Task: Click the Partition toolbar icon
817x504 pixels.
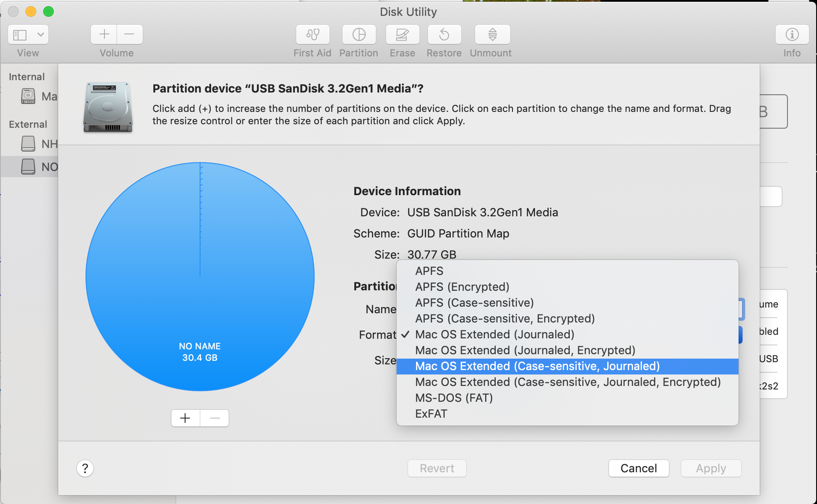Action: click(x=359, y=34)
